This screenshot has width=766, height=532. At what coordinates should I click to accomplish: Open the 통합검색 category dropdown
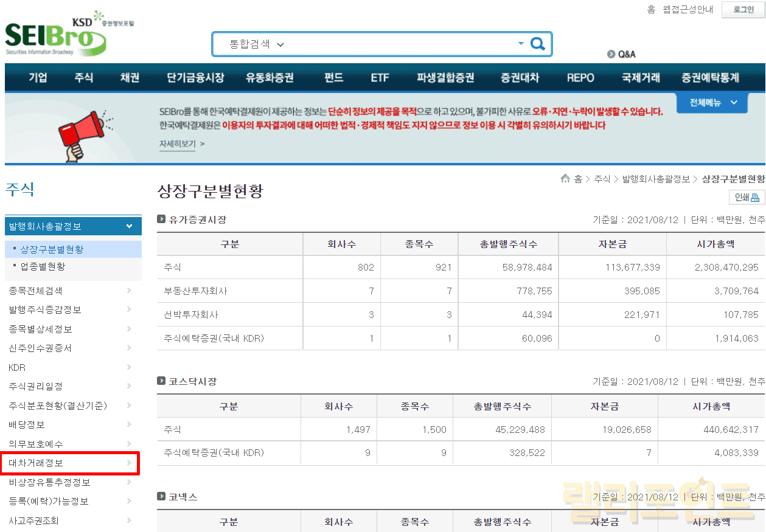tap(256, 44)
